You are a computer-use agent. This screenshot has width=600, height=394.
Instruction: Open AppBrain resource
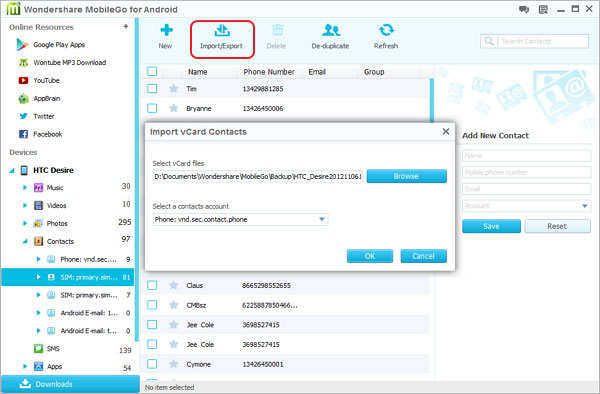coord(39,98)
